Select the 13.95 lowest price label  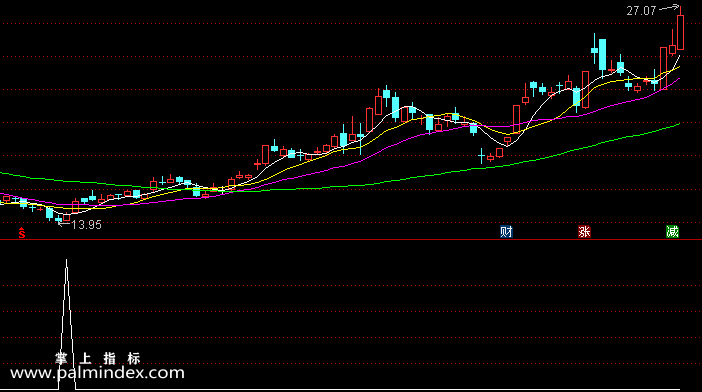(x=86, y=225)
